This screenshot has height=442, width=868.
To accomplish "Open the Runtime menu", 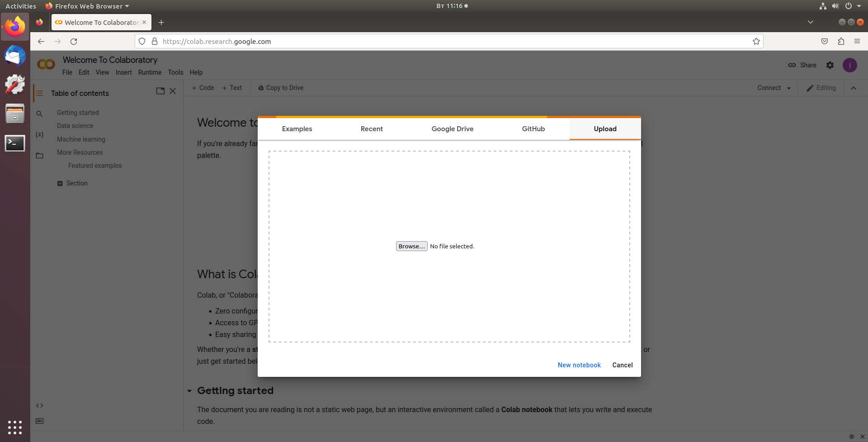I will 150,72.
